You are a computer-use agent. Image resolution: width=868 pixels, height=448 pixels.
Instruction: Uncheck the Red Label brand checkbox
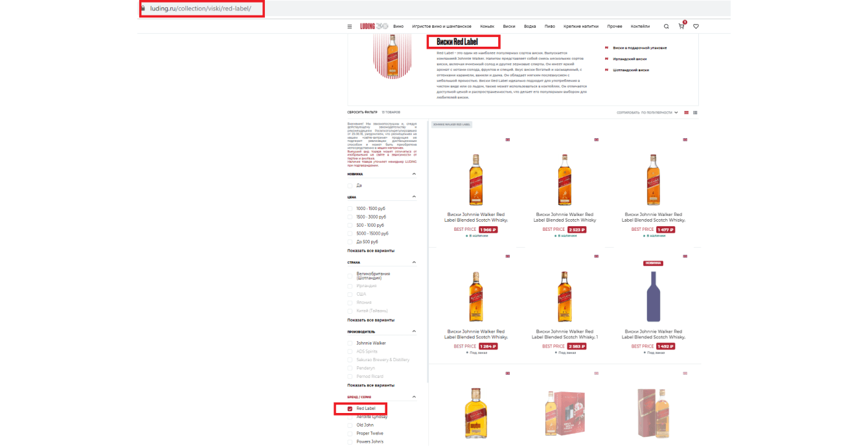click(350, 408)
